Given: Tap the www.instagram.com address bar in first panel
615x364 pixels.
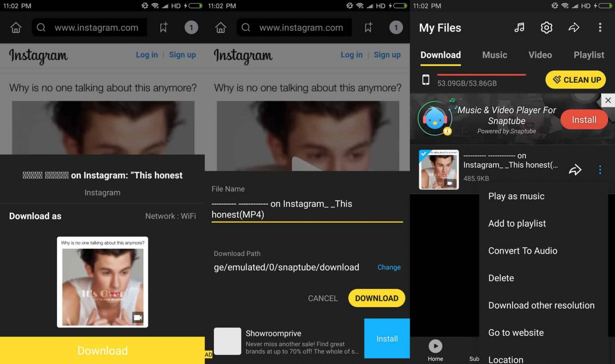Looking at the screenshot, I should (90, 28).
